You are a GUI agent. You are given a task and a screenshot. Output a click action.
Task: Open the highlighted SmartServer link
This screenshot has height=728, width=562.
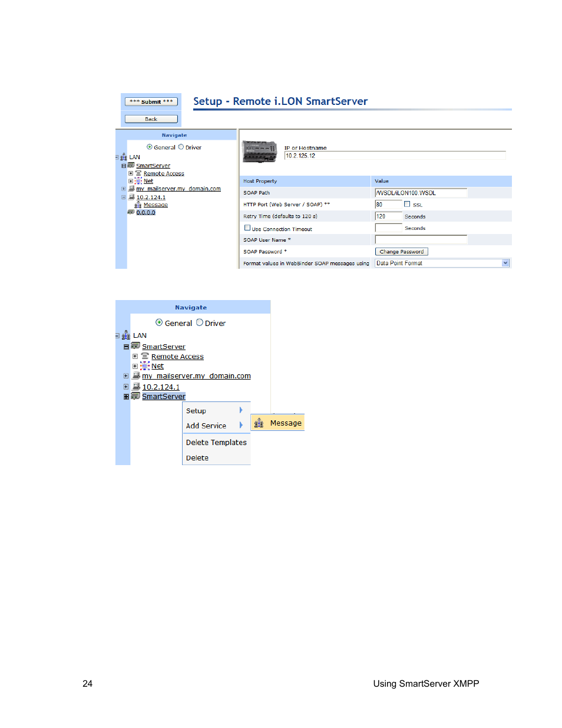[x=164, y=396]
